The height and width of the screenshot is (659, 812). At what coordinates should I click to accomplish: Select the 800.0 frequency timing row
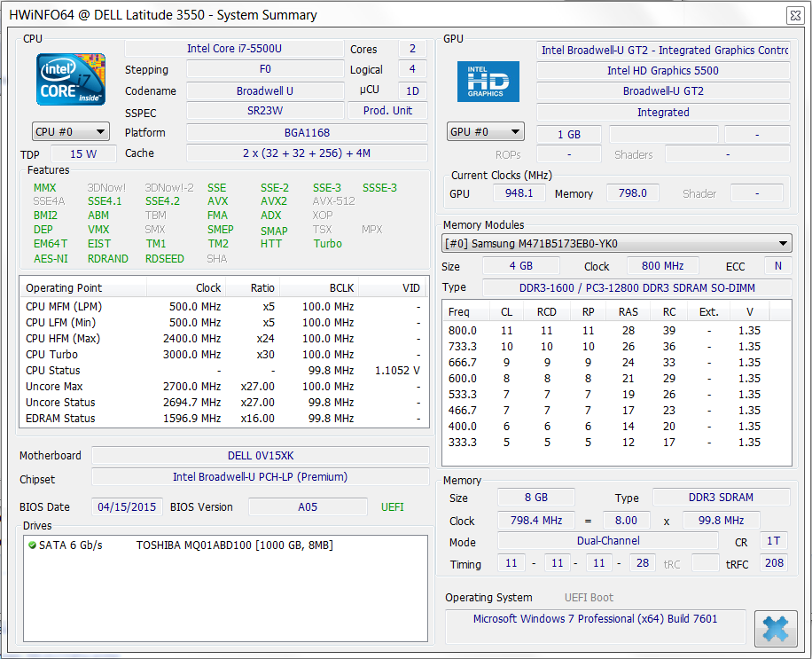616,331
